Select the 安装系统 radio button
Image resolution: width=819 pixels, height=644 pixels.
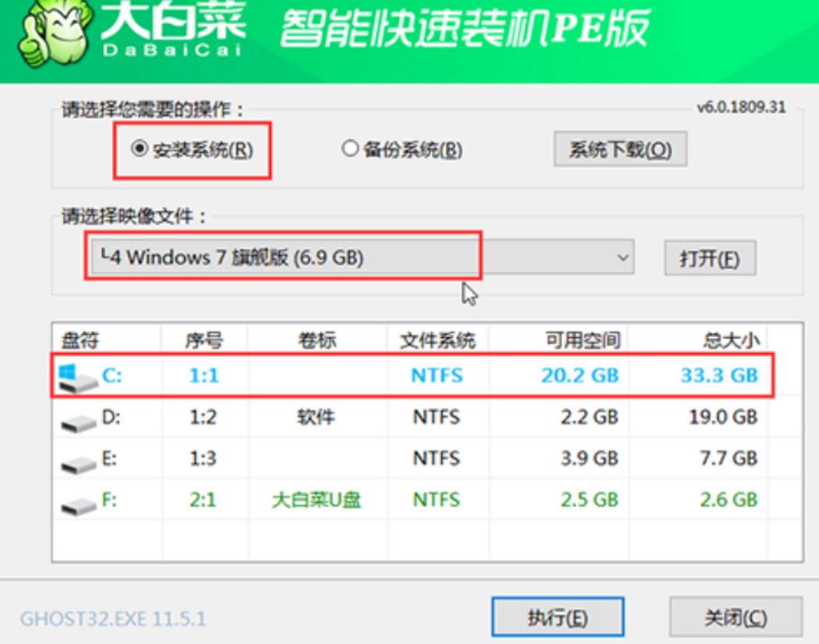point(140,149)
